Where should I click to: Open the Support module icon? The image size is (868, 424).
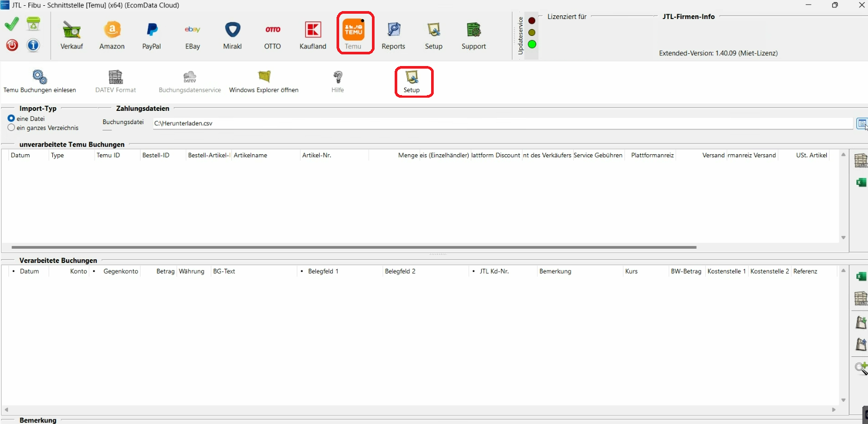473,35
